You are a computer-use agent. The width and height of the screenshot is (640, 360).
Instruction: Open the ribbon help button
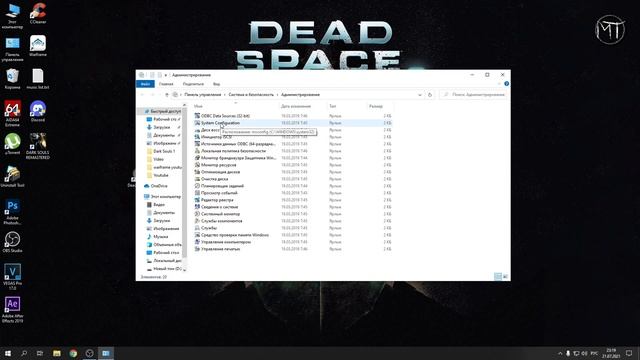click(x=507, y=84)
